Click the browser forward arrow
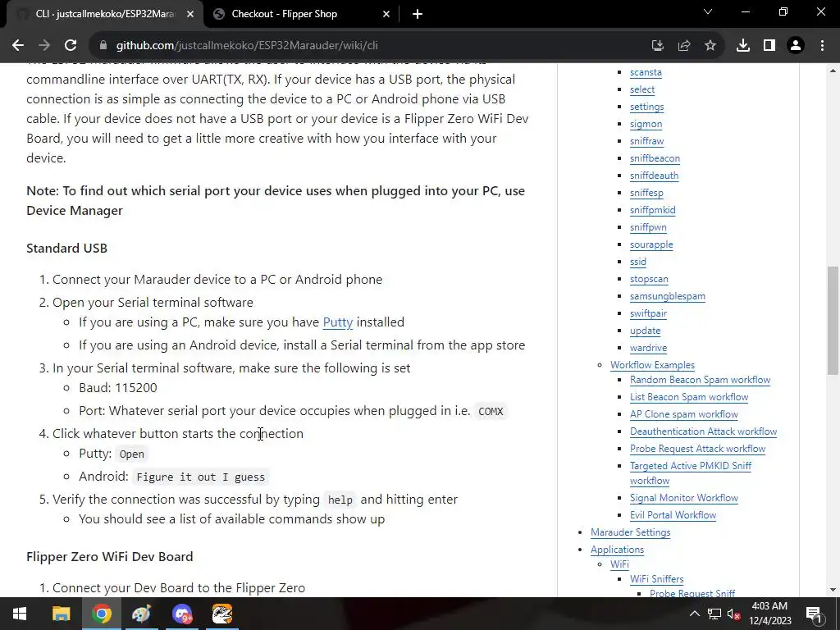The height and width of the screenshot is (630, 840). coord(44,46)
